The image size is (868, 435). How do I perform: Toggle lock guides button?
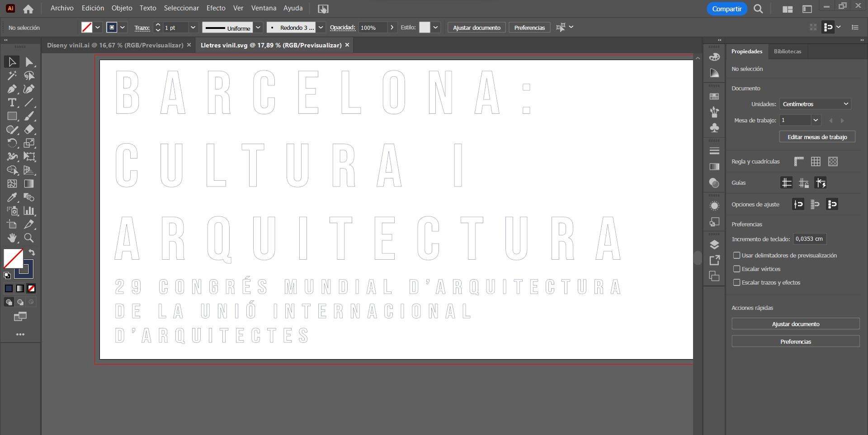pyautogui.click(x=804, y=183)
